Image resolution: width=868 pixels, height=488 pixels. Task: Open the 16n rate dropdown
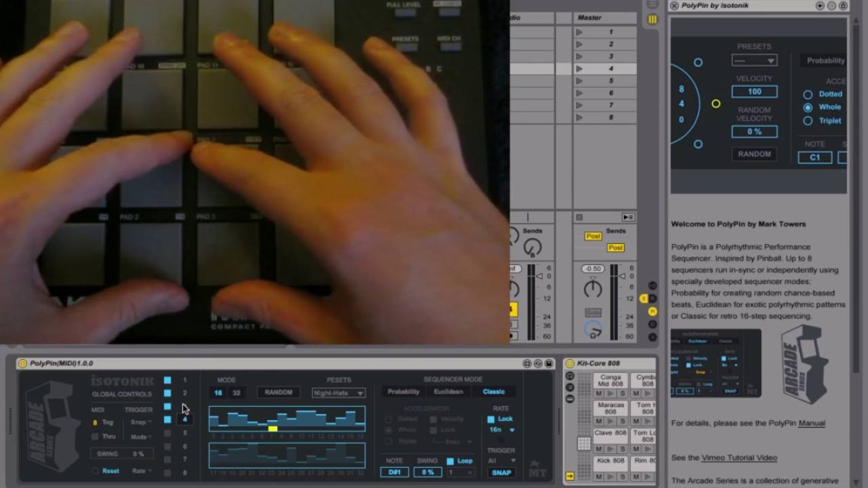tap(502, 430)
